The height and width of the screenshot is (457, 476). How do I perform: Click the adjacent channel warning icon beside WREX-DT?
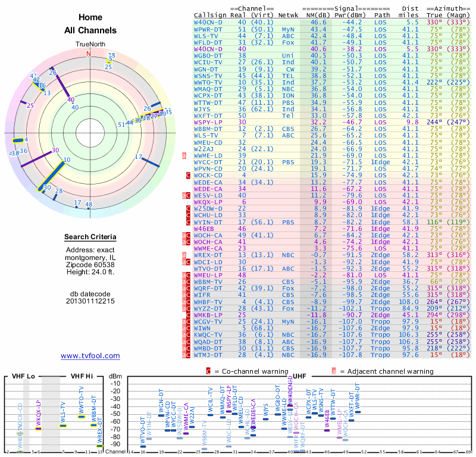[x=184, y=255]
